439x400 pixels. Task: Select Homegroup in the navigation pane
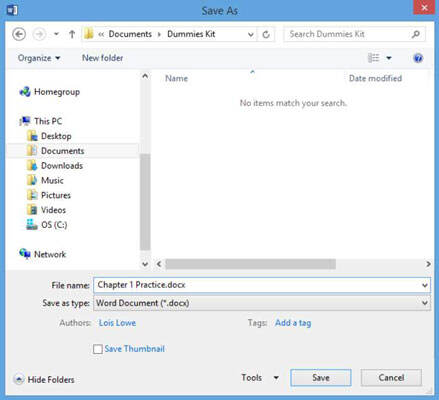point(57,92)
